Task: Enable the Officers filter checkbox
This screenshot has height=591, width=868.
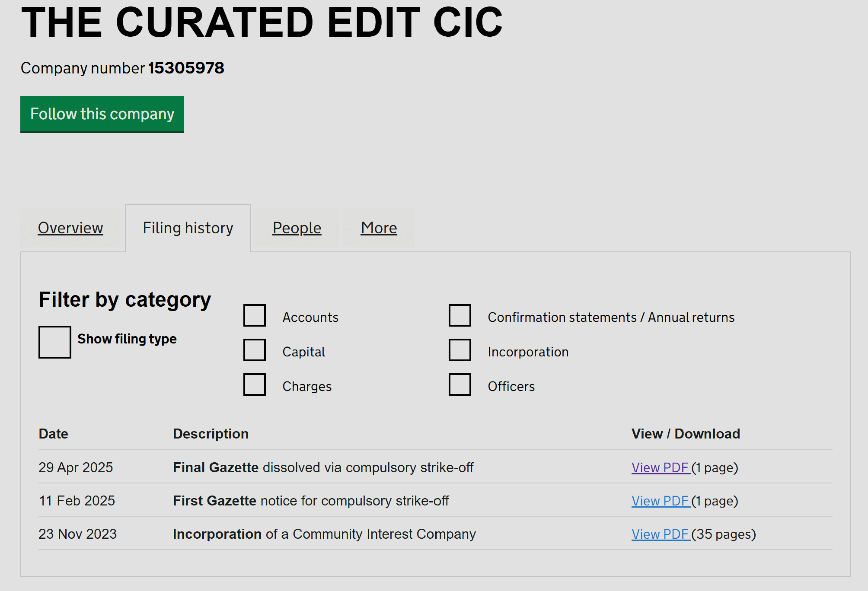Action: [x=460, y=384]
